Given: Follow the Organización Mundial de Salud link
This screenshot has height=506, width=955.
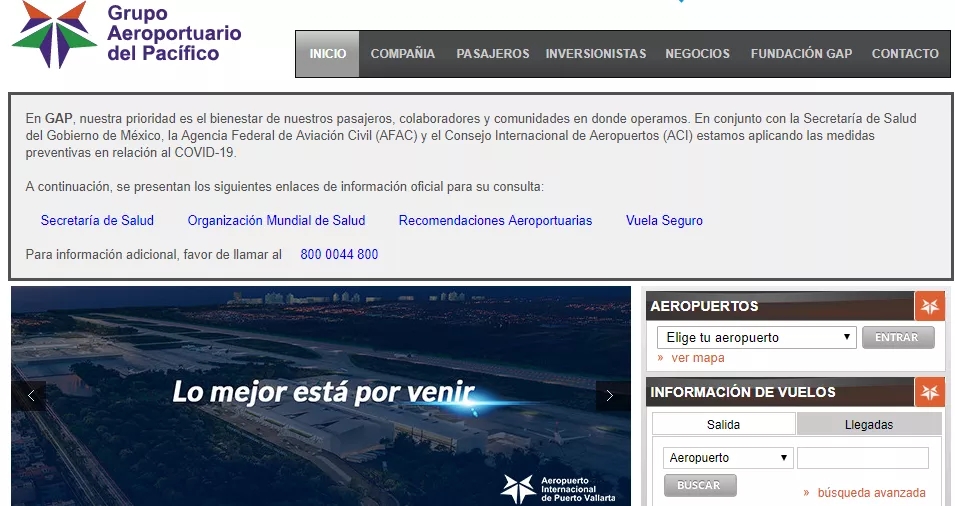Looking at the screenshot, I should pyautogui.click(x=276, y=220).
